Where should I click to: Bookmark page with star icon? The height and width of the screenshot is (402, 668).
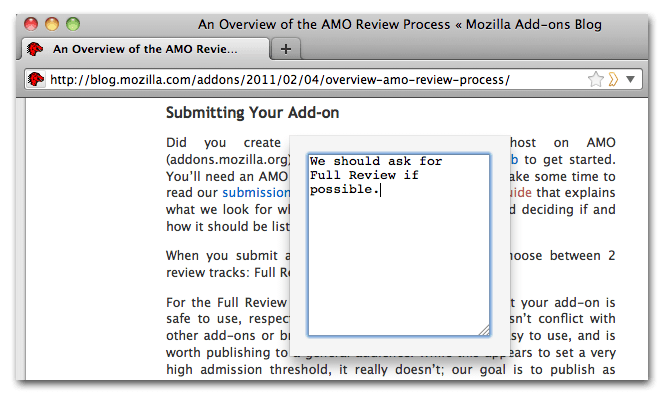point(596,79)
